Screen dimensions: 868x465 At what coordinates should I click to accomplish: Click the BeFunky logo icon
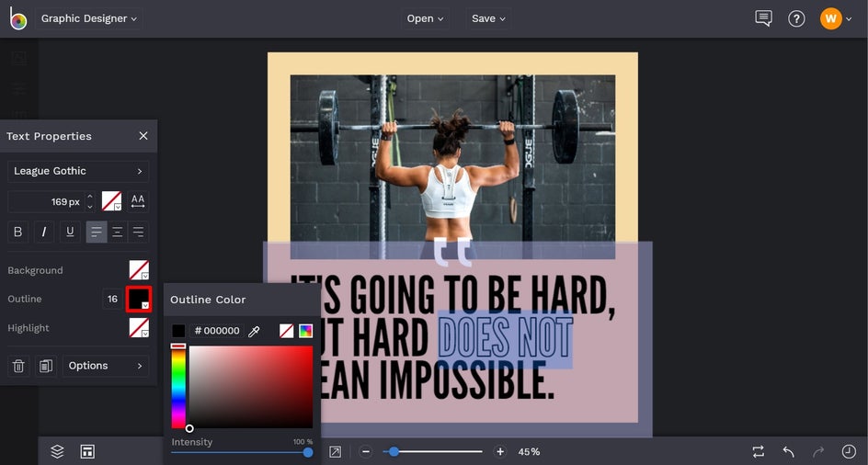[x=17, y=18]
